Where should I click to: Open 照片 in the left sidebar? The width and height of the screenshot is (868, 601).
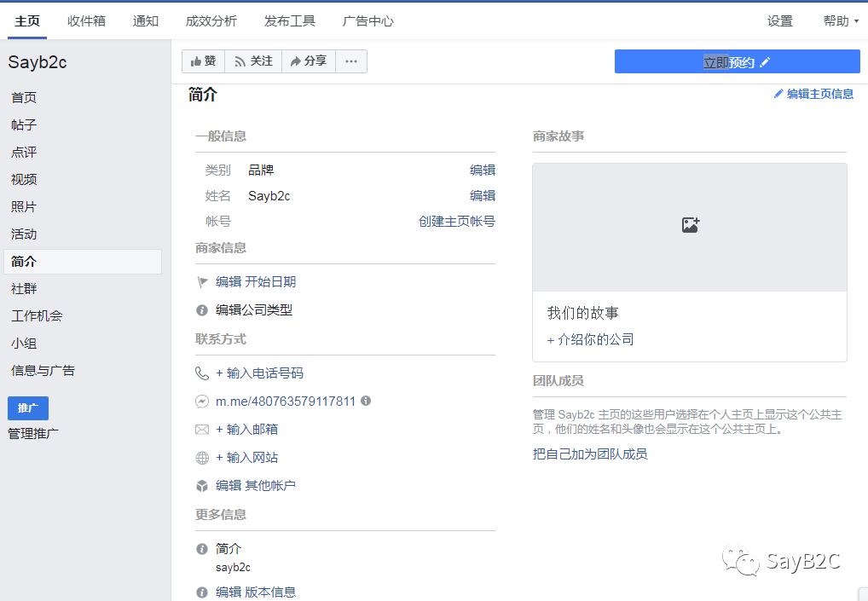tap(24, 207)
